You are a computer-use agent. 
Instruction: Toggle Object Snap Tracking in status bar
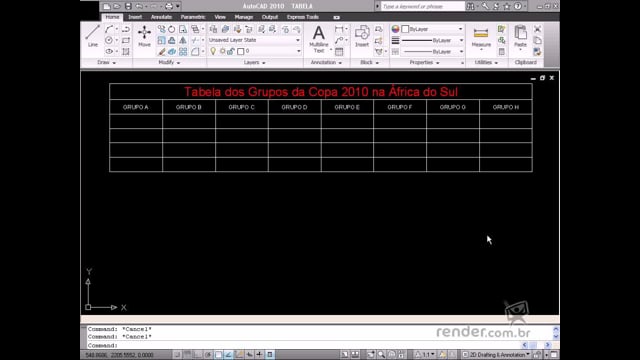tap(229, 354)
